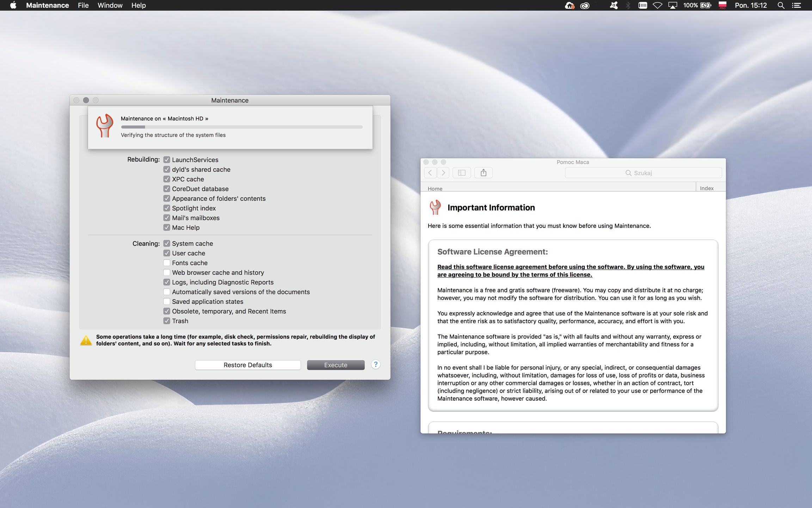The height and width of the screenshot is (508, 812).
Task: Click the Maintenance progress bar
Action: [x=241, y=127]
